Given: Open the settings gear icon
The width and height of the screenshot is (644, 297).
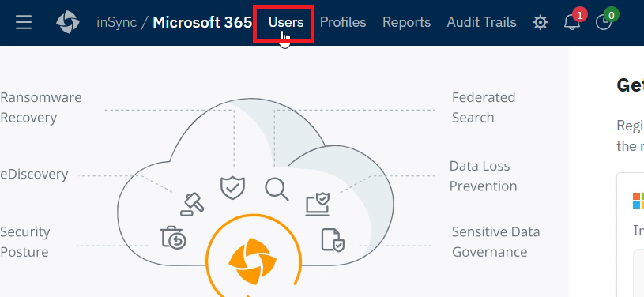Looking at the screenshot, I should click(x=540, y=22).
